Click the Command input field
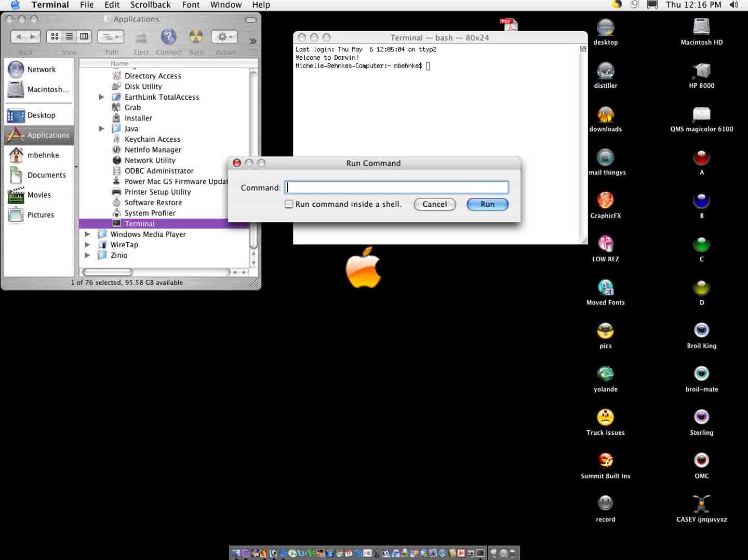Screen dimensions: 748x560 [397, 188]
